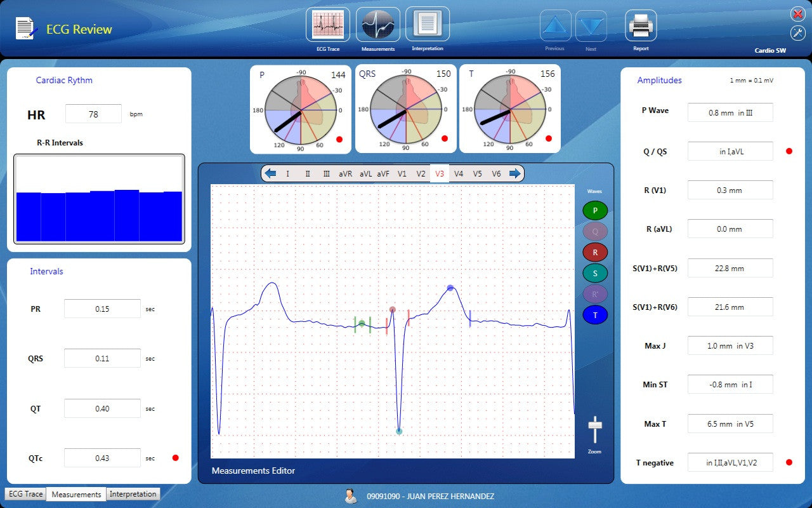The image size is (812, 508).
Task: Toggle the red R wave marker
Action: point(594,252)
